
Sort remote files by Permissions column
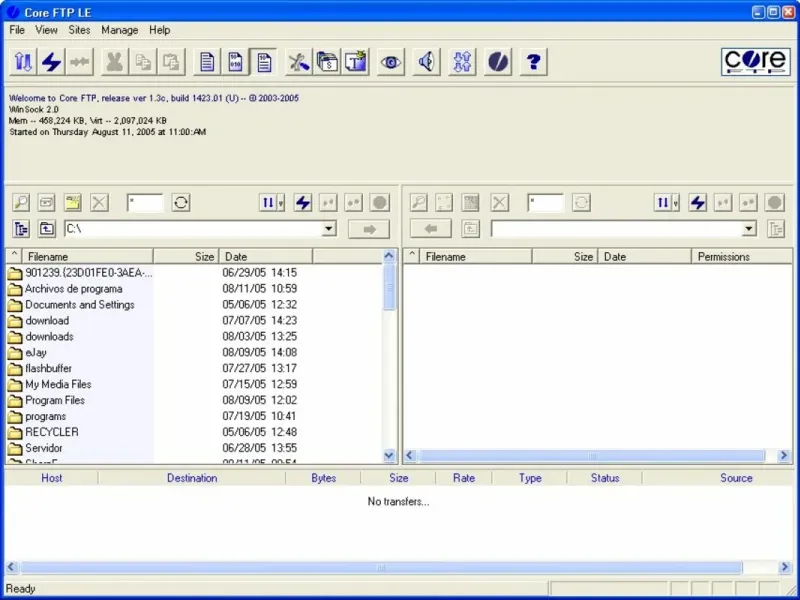click(742, 257)
